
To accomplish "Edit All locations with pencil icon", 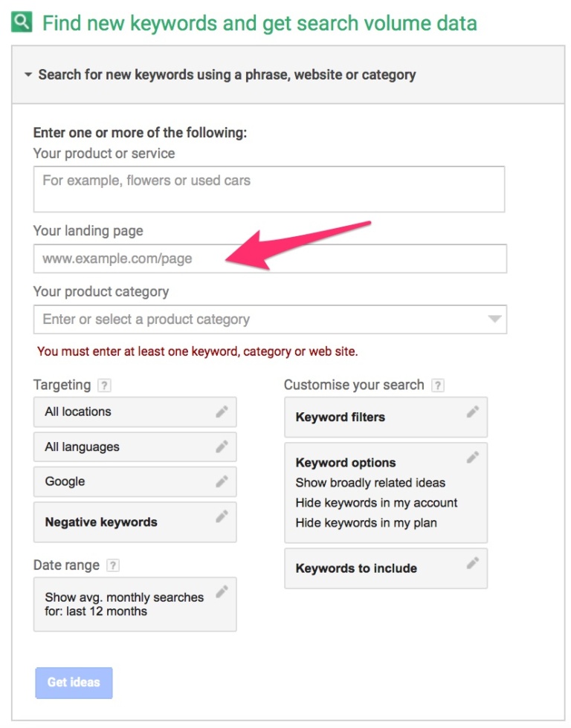I will coord(222,412).
